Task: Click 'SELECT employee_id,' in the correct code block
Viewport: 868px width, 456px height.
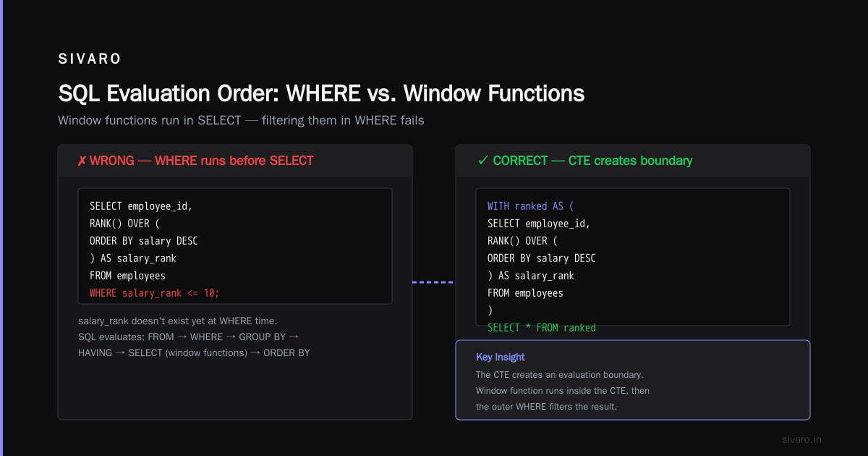Action: click(539, 224)
